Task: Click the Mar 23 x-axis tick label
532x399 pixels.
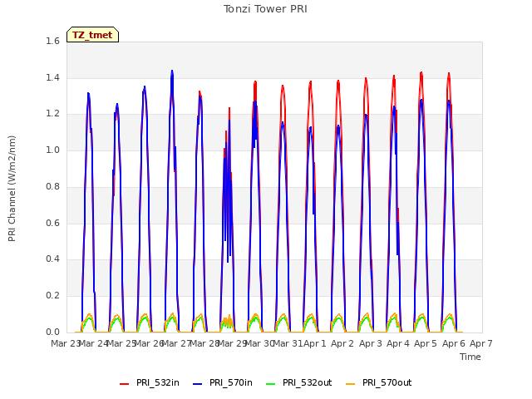Action: [65, 343]
